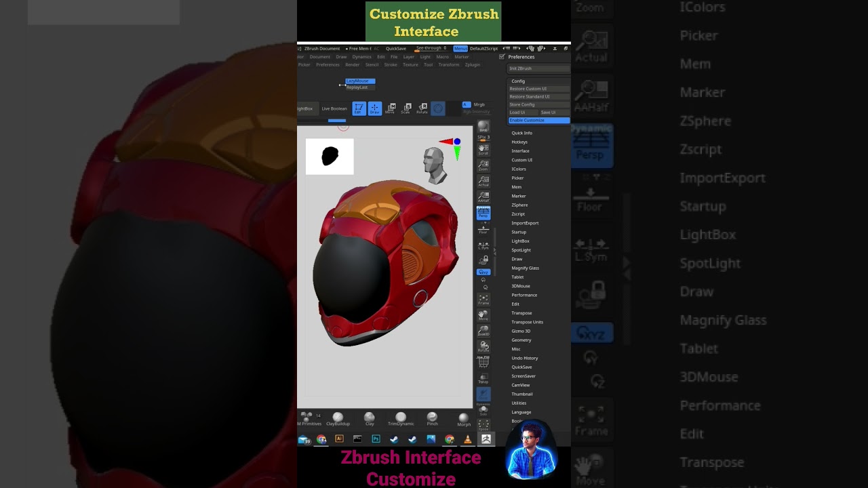This screenshot has width=868, height=488.
Task: Click the Actual size icon
Action: coord(484,181)
